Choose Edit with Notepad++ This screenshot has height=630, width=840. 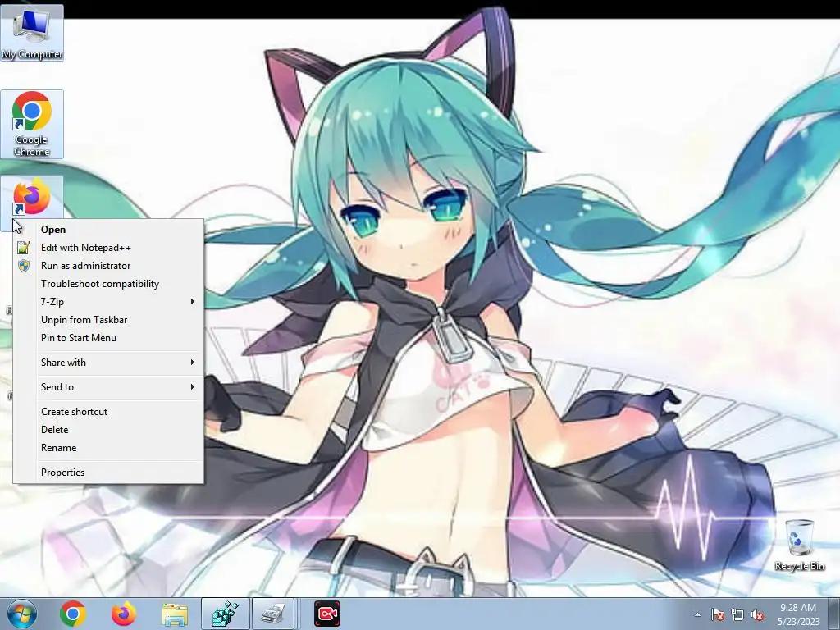tap(108, 248)
